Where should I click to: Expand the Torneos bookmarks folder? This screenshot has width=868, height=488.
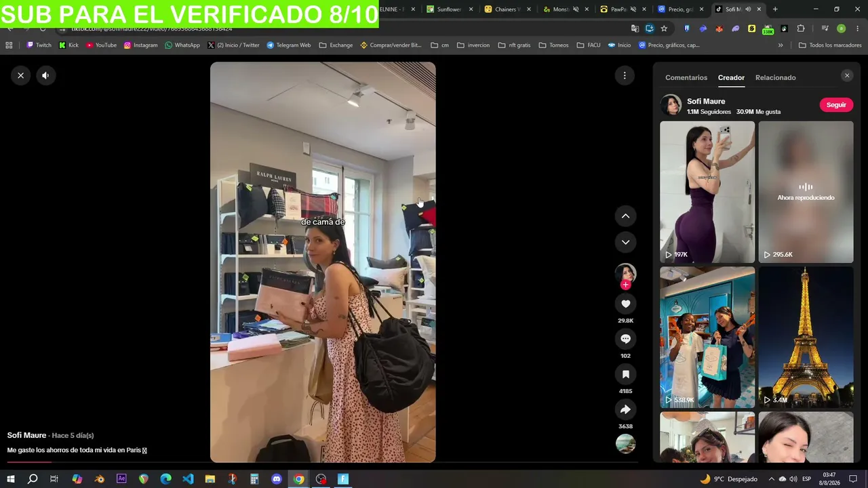pos(553,45)
